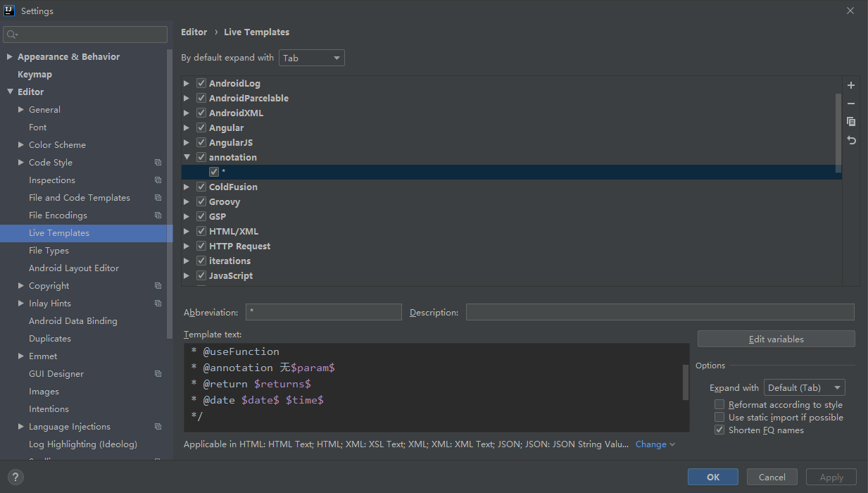Click the remove template minus icon
Viewport: 868px width, 493px height.
[851, 104]
